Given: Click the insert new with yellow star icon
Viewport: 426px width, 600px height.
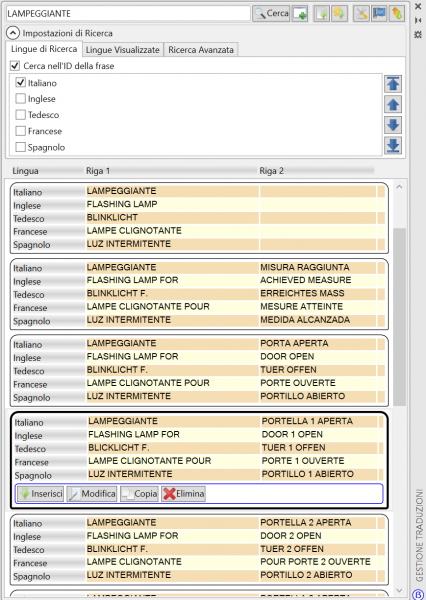Looking at the screenshot, I should (339, 14).
